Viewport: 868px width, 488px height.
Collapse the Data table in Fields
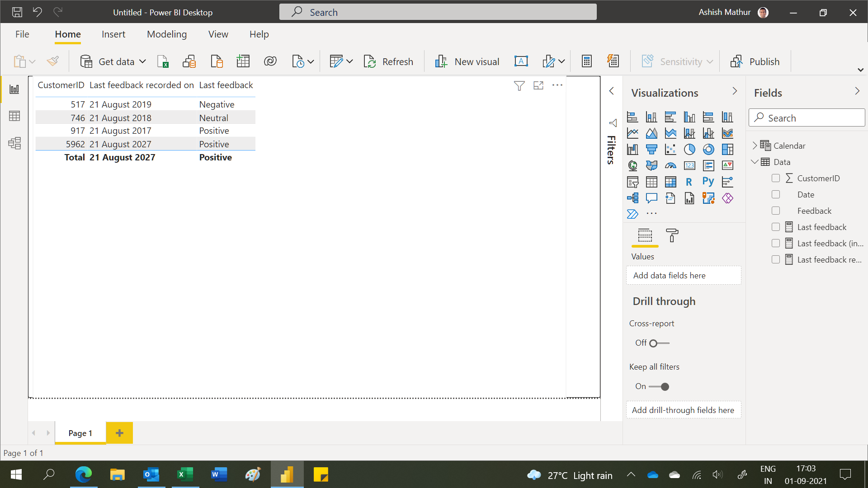tap(755, 162)
